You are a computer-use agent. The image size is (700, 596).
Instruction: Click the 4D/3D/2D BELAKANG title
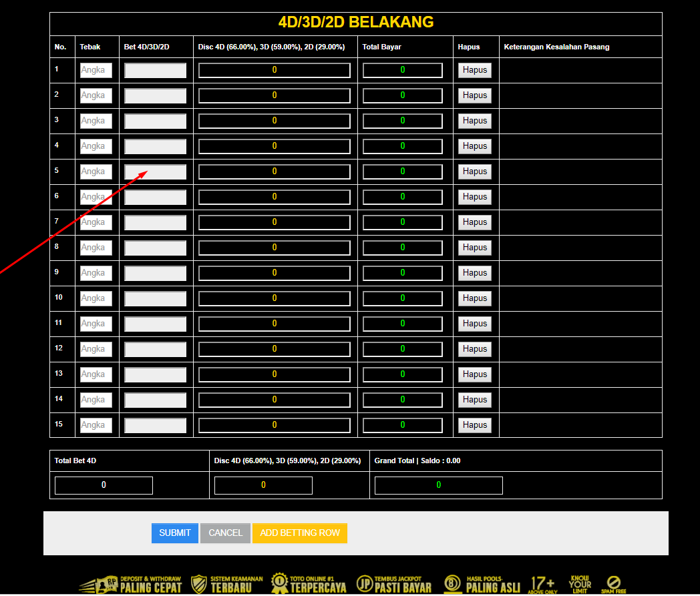tap(356, 22)
